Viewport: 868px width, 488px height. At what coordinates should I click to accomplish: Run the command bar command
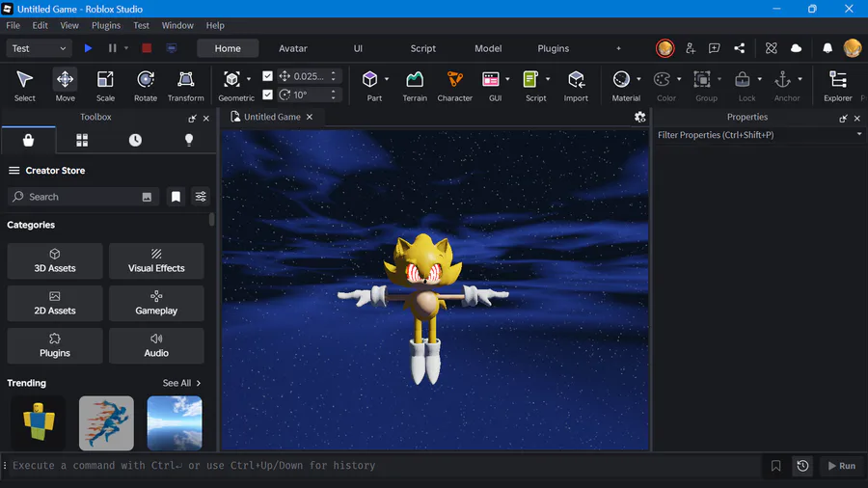point(841,466)
